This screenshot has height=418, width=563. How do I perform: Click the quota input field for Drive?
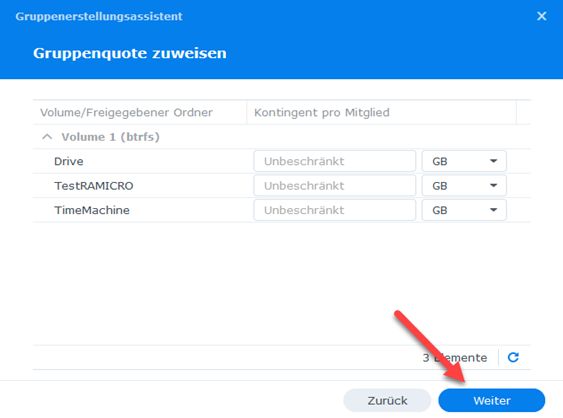[335, 161]
